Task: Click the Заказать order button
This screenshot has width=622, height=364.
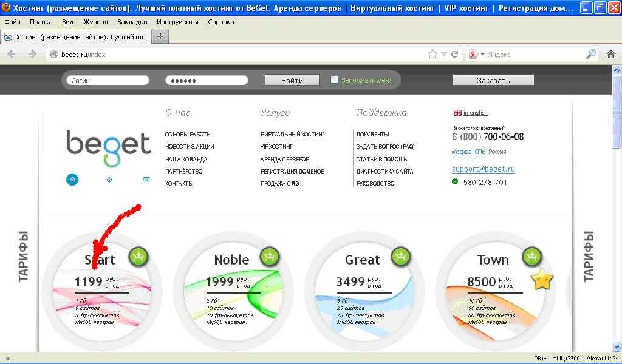Action: pos(493,80)
